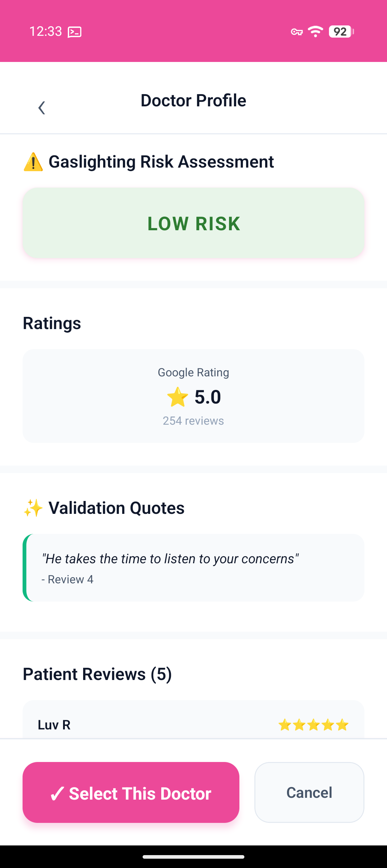Image resolution: width=387 pixels, height=868 pixels.
Task: Tap the Doctor Profile title
Action: (193, 101)
